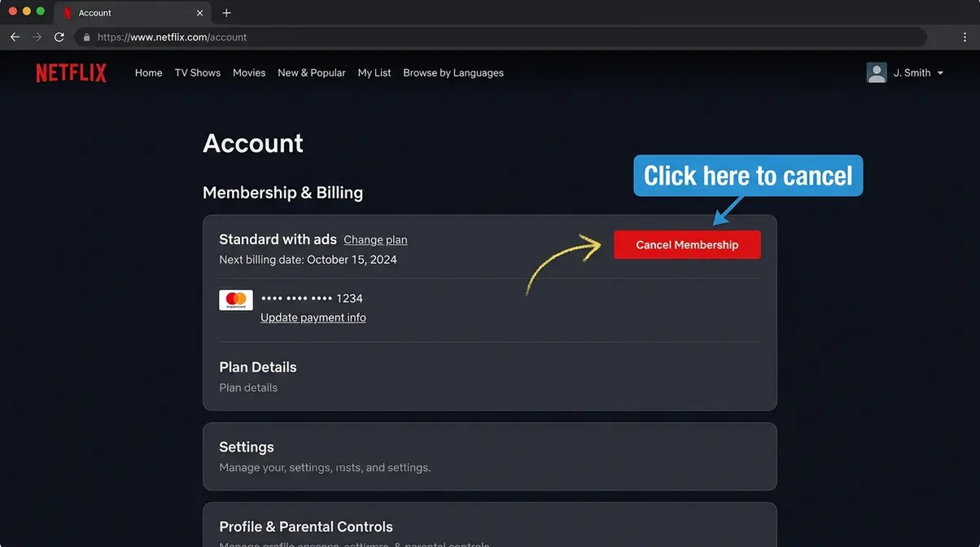Click the Plan details subtext

(248, 387)
